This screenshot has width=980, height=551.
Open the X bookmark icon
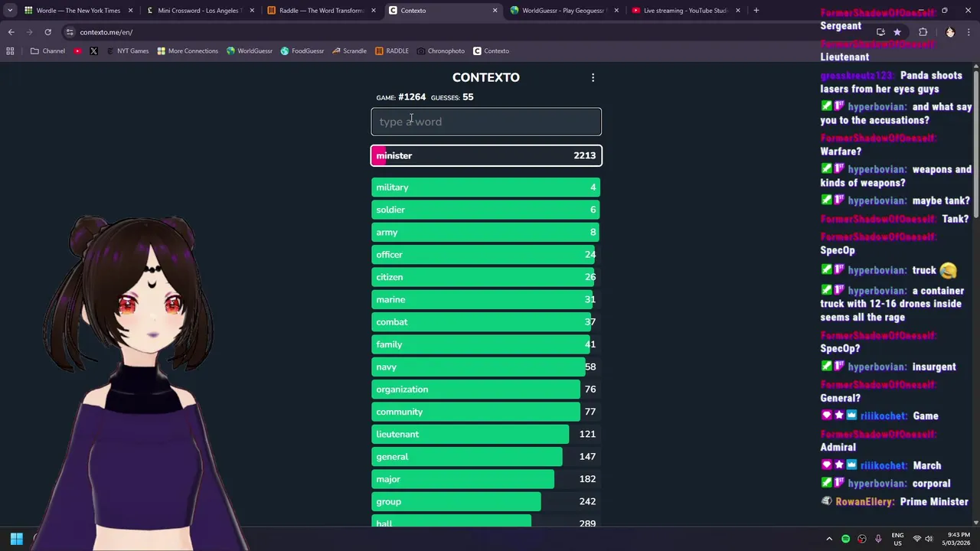[93, 51]
